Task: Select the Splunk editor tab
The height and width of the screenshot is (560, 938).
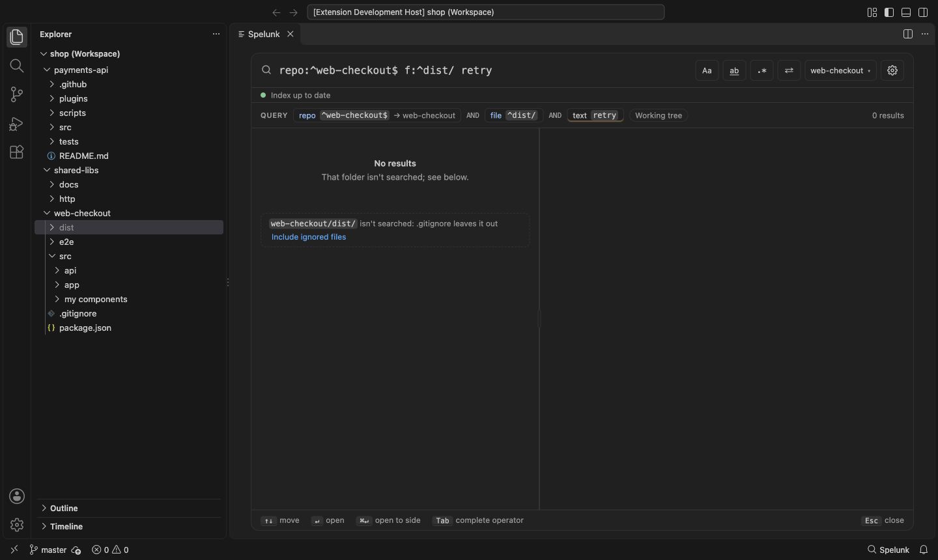Action: (x=264, y=34)
